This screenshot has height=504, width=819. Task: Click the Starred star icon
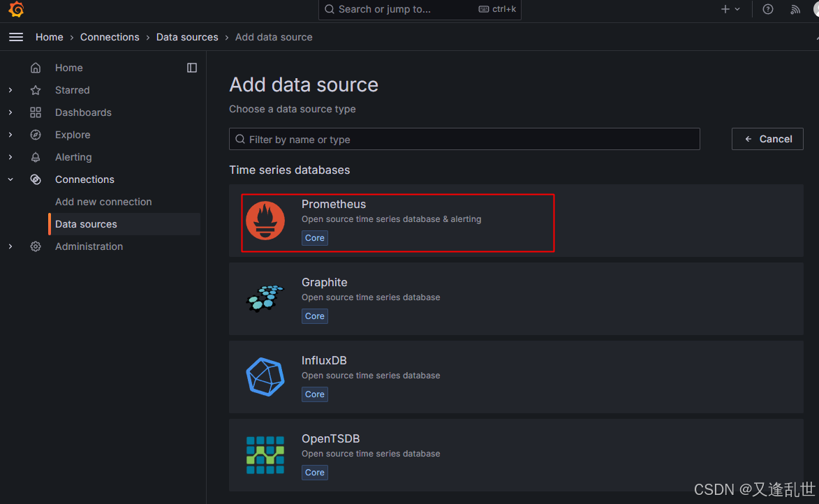point(36,90)
